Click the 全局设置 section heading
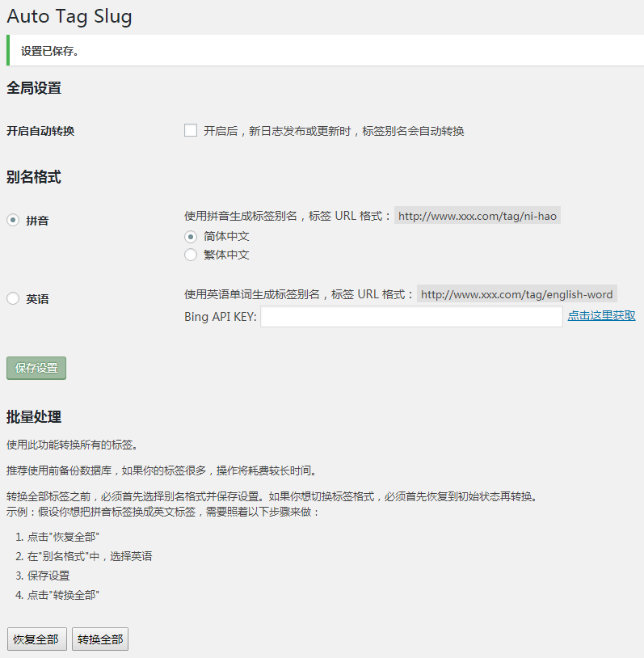 tap(34, 88)
